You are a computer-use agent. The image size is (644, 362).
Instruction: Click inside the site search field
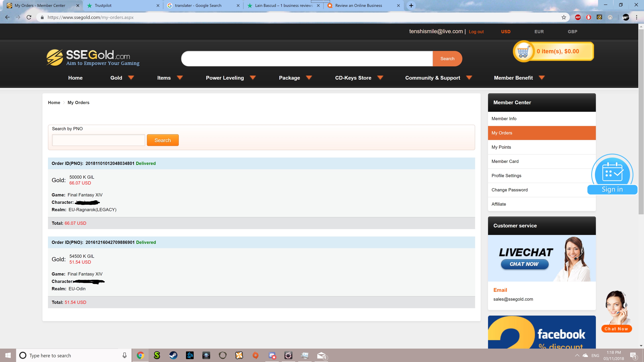point(307,58)
